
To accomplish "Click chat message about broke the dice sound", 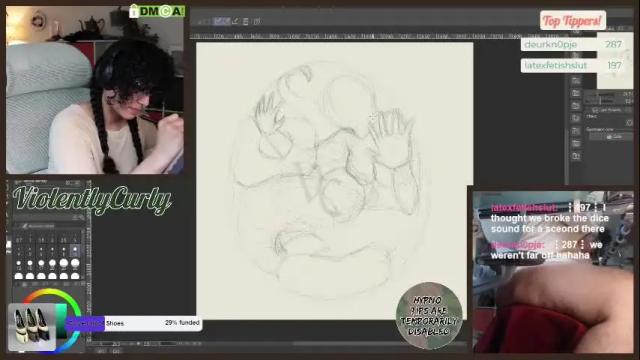I will click(549, 218).
